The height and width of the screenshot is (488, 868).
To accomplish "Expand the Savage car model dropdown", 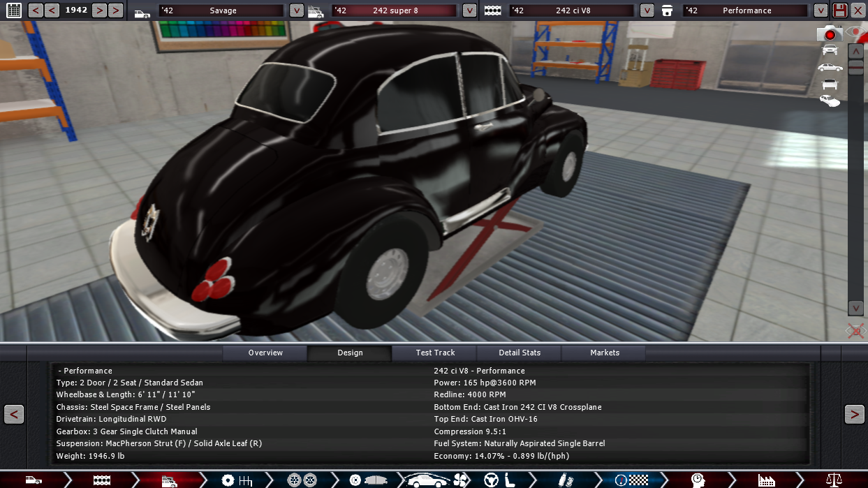I will [297, 10].
